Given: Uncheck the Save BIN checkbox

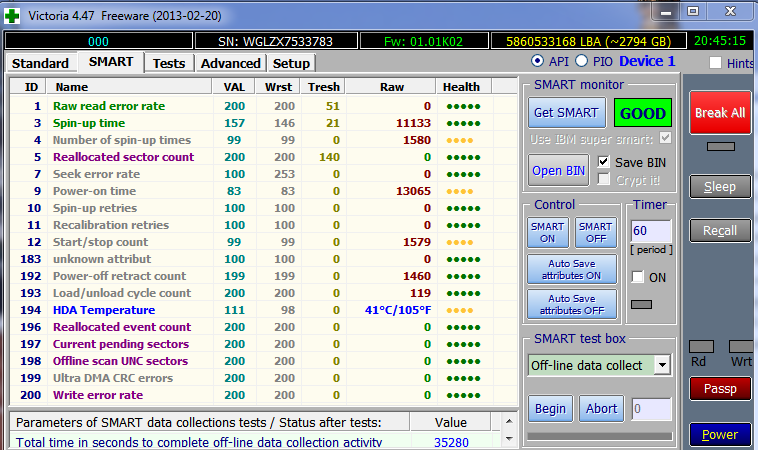Looking at the screenshot, I should tap(603, 161).
